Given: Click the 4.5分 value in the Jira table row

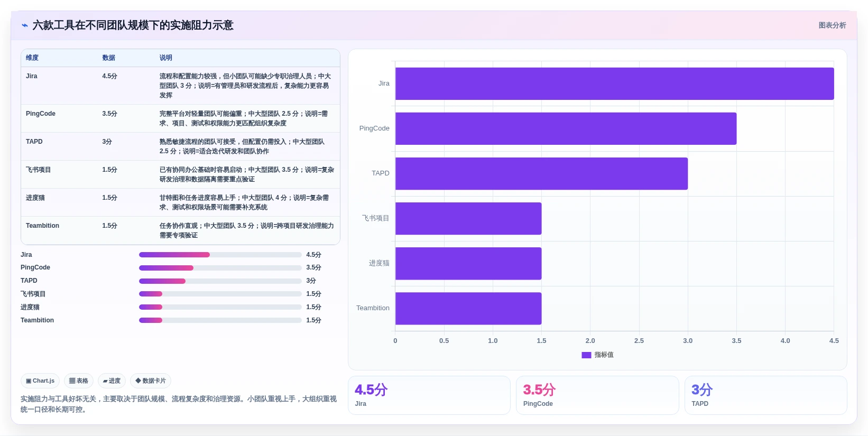Looking at the screenshot, I should (x=110, y=76).
